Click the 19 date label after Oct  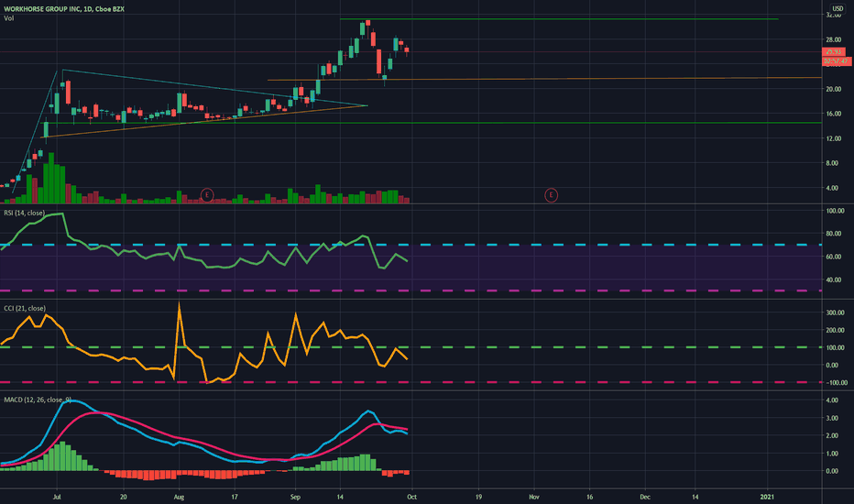478,497
